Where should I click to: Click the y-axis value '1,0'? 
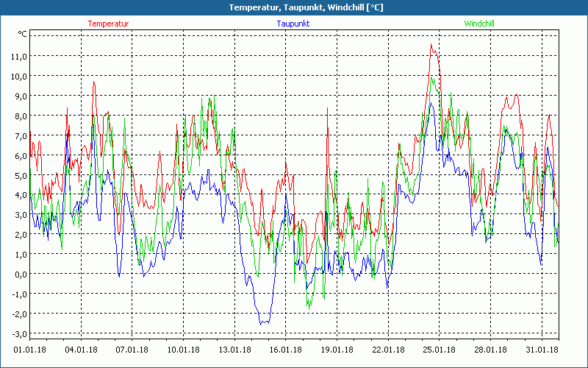click(21, 255)
